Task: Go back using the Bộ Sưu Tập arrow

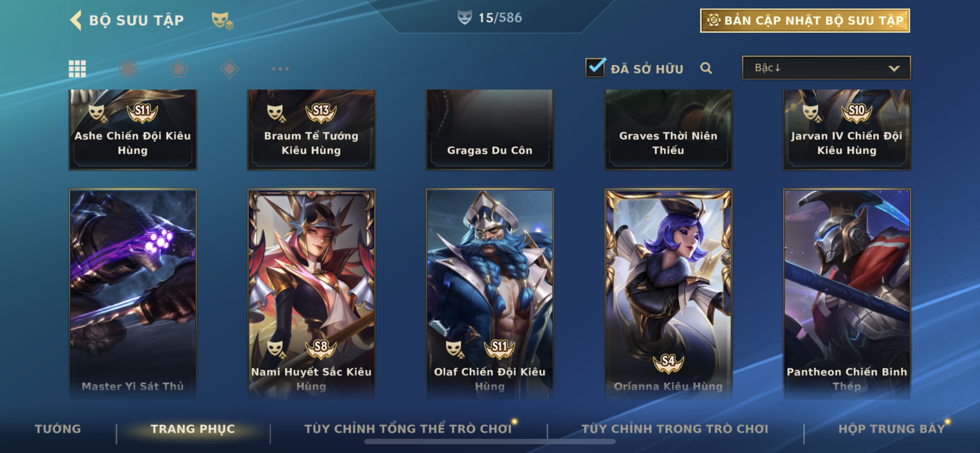Action: pos(76,20)
